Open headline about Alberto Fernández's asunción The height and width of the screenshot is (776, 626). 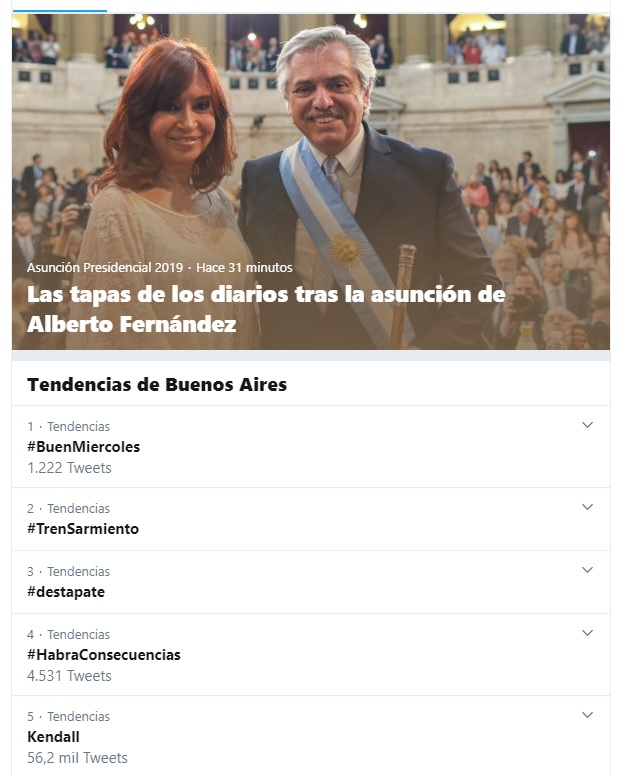[x=265, y=310]
